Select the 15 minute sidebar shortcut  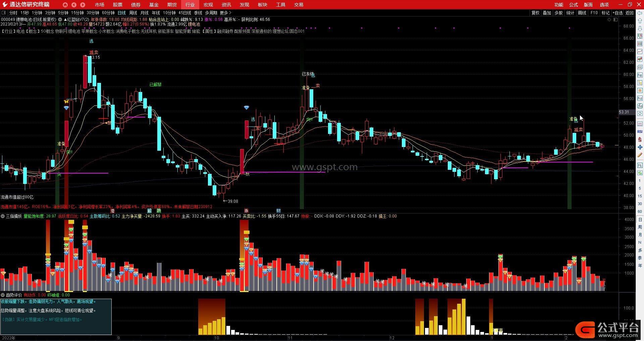[x=640, y=196]
